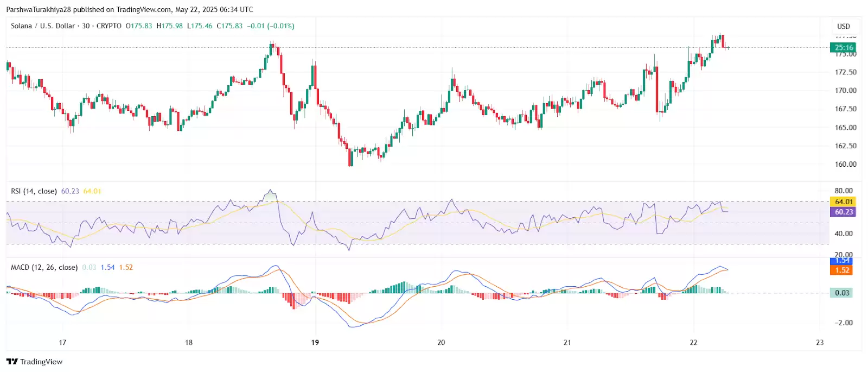Viewport: 868px width, 372px height.
Task: Click the orange 1.52 MACD signal tag
Action: tap(841, 270)
